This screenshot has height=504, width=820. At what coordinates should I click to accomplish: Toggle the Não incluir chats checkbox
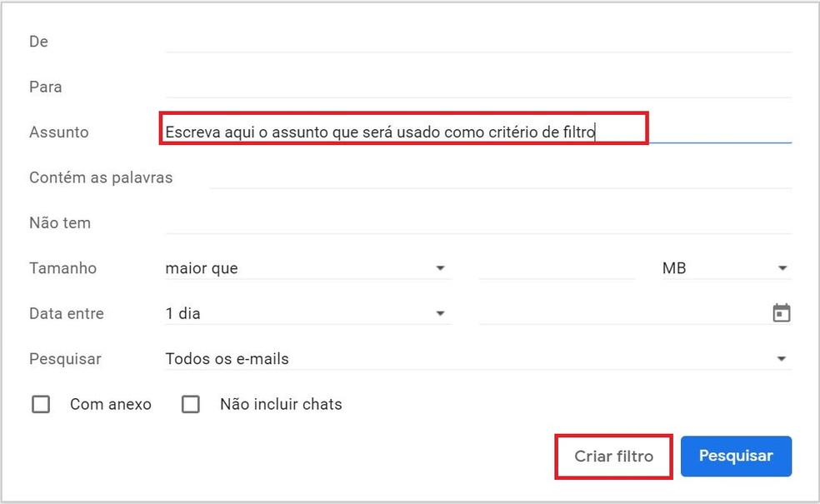coord(191,405)
